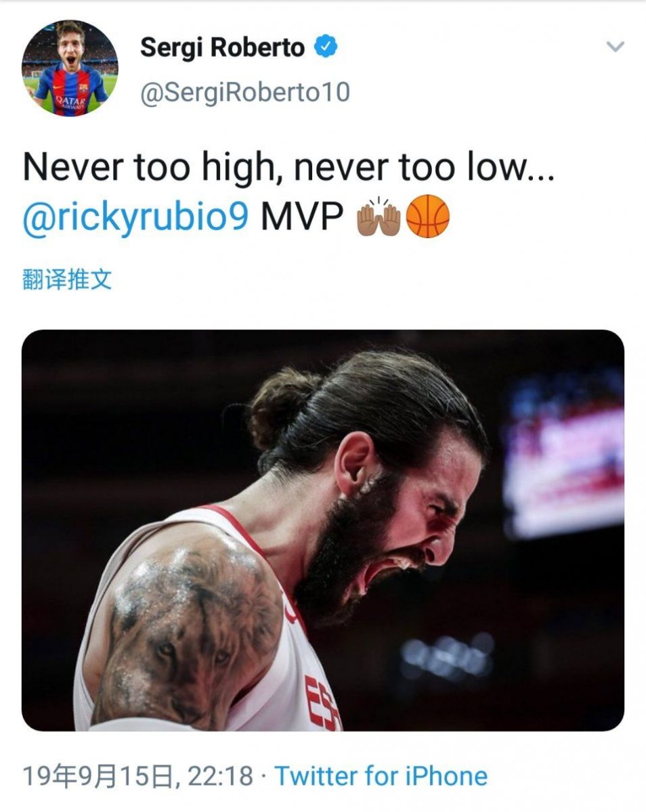The height and width of the screenshot is (812, 646).
Task: Click the blue verified badge
Action: coord(326,47)
